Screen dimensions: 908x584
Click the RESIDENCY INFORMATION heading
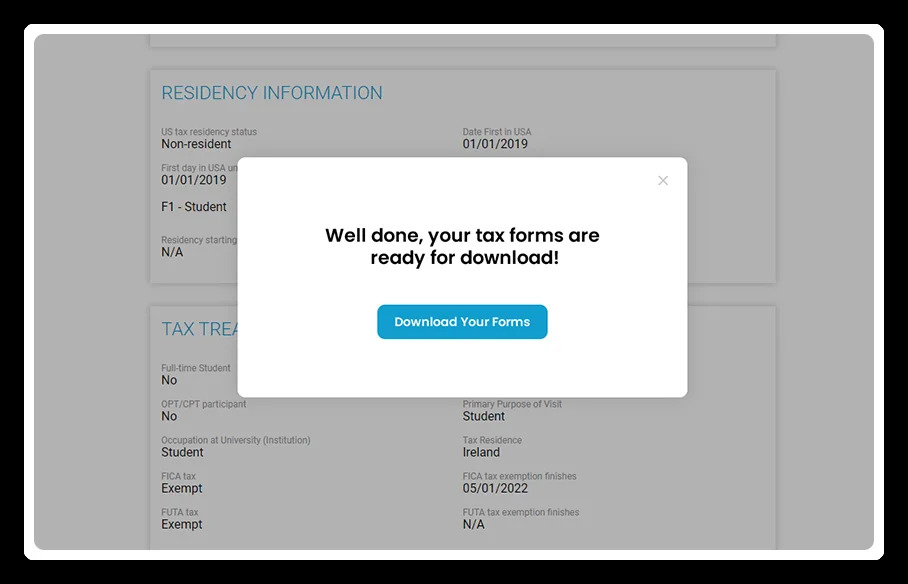272,93
